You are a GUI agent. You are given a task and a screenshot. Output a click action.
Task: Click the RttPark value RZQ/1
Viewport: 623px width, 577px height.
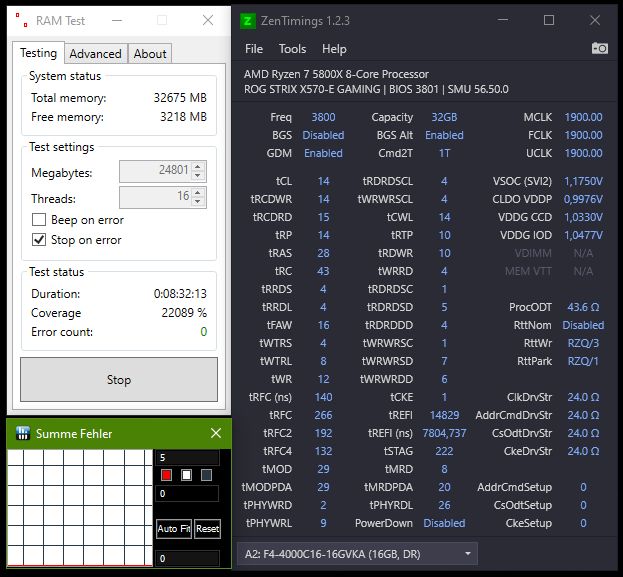(583, 361)
